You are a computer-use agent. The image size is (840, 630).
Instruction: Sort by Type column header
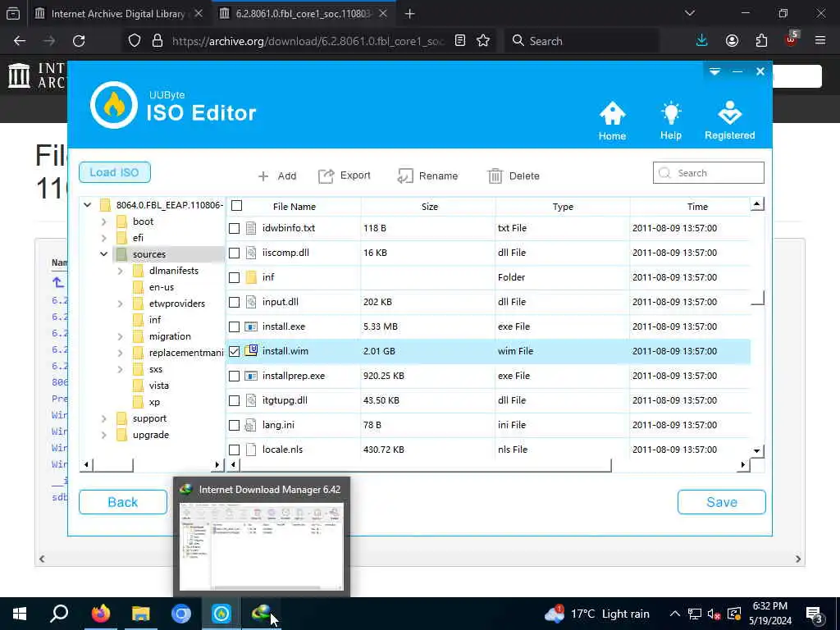563,206
